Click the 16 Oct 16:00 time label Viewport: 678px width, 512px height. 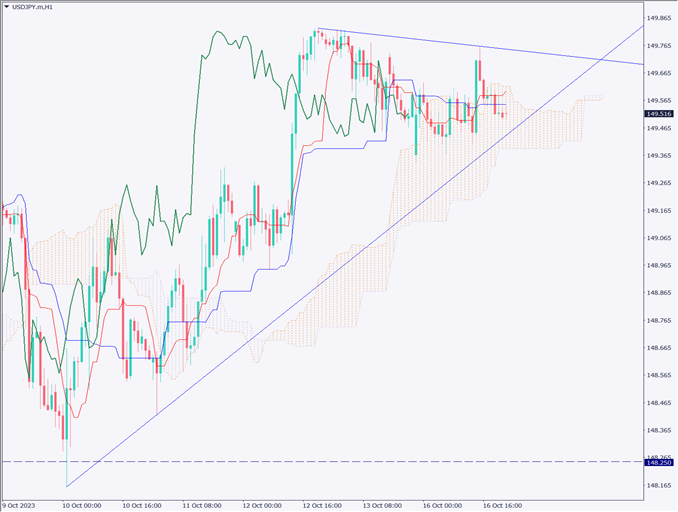pyautogui.click(x=501, y=505)
